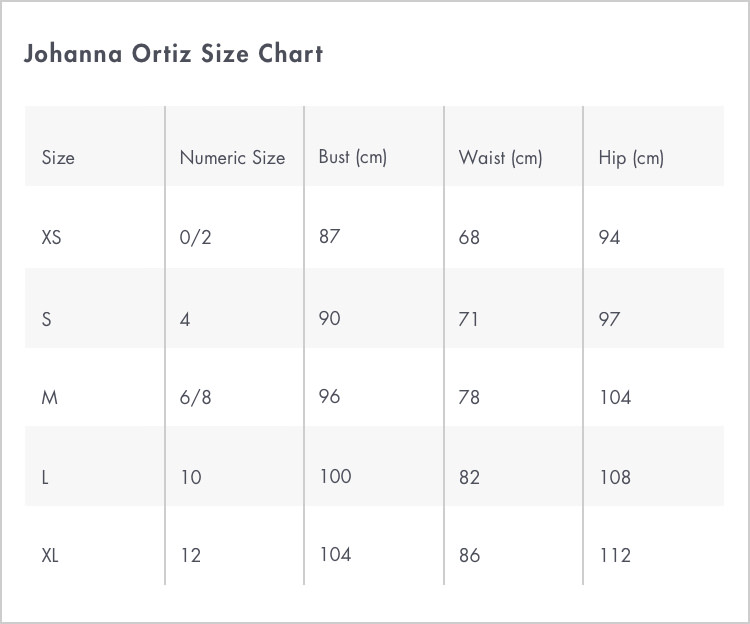Click the Johanna Ortiz Size Chart title

(174, 53)
